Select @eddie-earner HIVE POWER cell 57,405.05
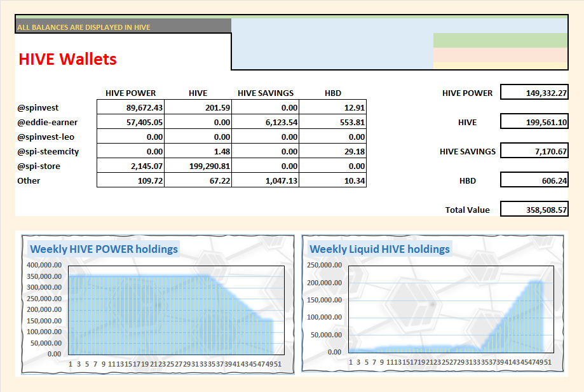 click(130, 122)
